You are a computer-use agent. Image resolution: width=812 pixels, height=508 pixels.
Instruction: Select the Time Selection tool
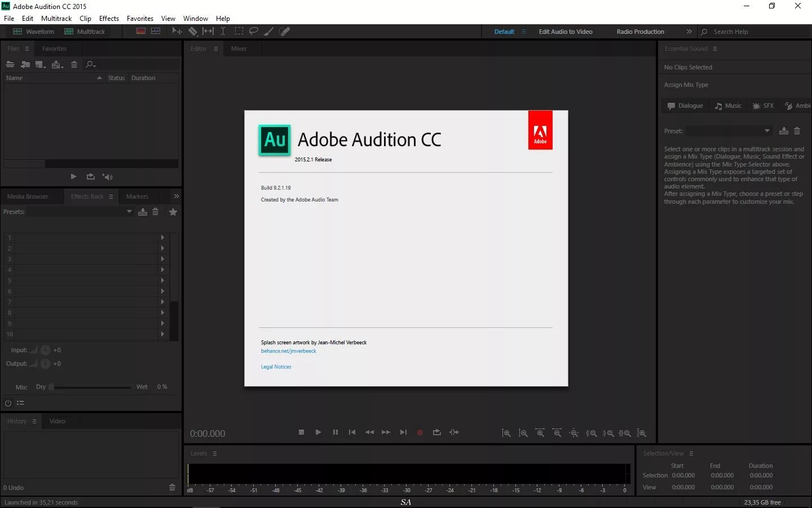[x=223, y=32]
